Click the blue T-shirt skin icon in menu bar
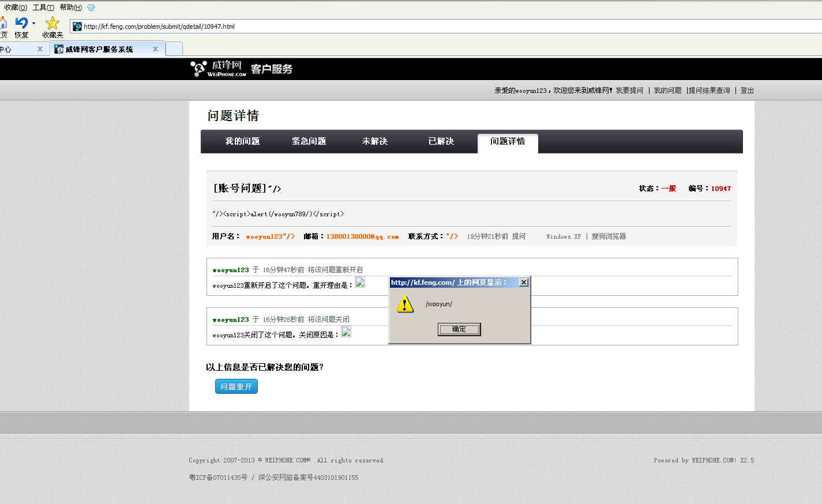Viewport: 822px width, 504px height. coord(91,7)
